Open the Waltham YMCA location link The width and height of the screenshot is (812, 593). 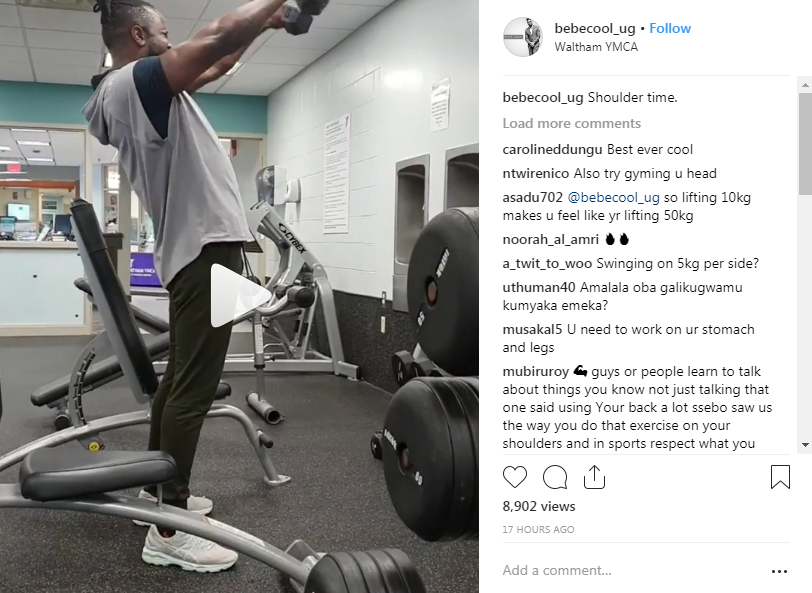click(x=596, y=47)
